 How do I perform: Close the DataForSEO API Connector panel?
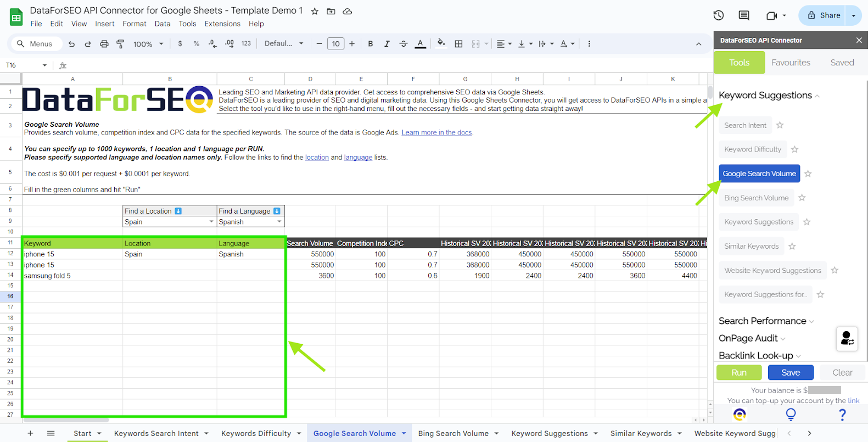coord(859,40)
